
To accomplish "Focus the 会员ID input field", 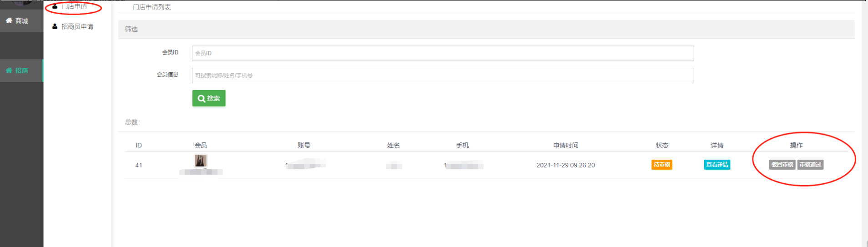I will [442, 53].
